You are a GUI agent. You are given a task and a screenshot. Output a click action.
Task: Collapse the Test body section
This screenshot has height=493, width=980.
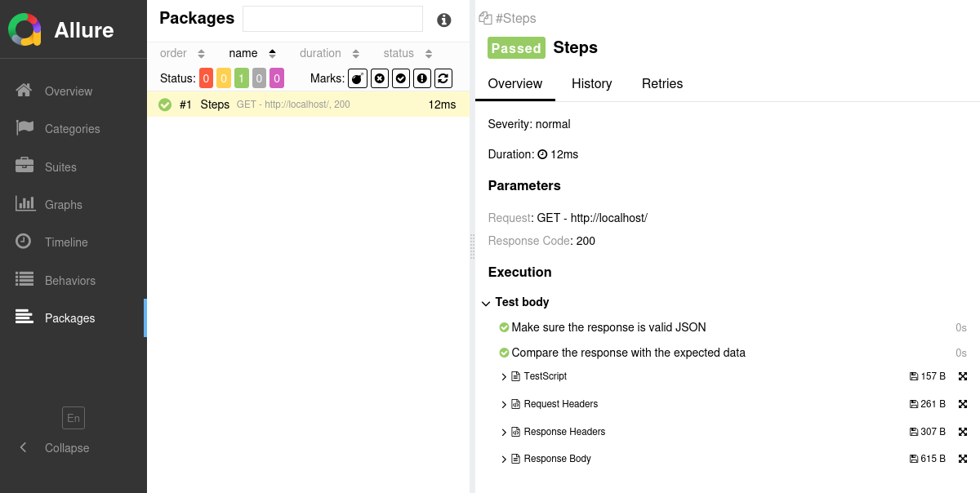pos(486,303)
